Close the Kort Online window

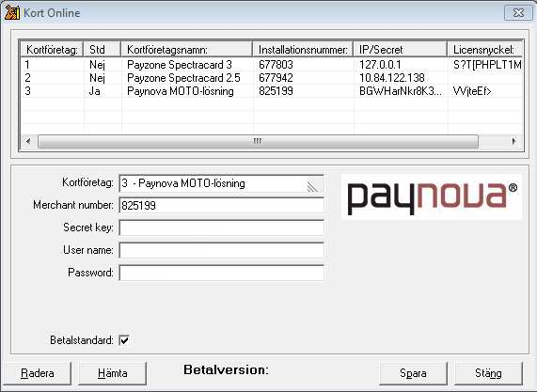pyautogui.click(x=518, y=12)
